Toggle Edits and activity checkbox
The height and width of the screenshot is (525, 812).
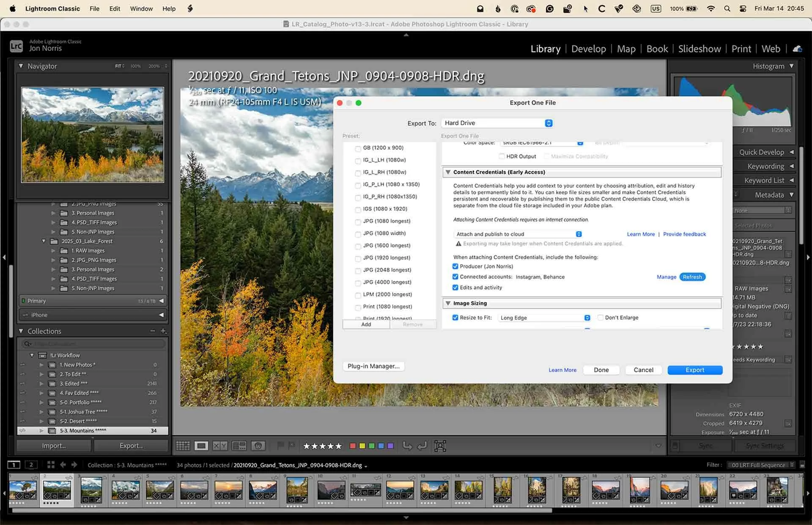(x=455, y=288)
